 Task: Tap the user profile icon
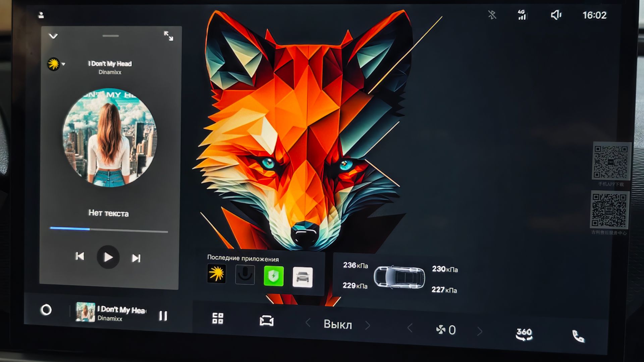[x=41, y=15]
